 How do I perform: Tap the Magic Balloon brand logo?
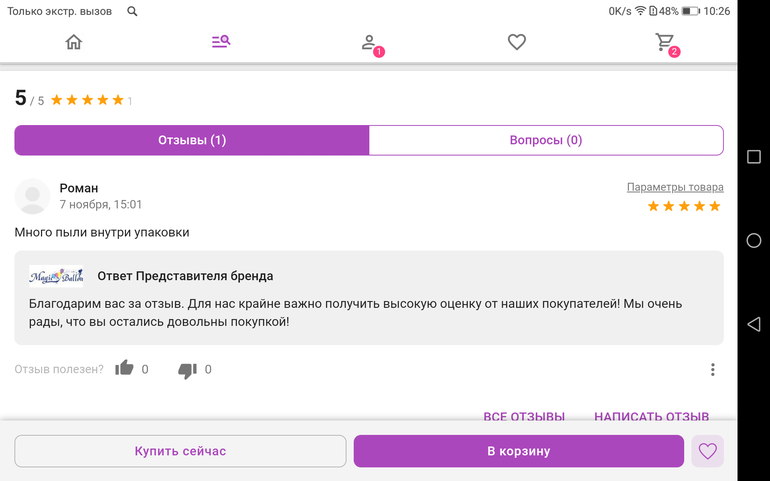click(x=56, y=276)
